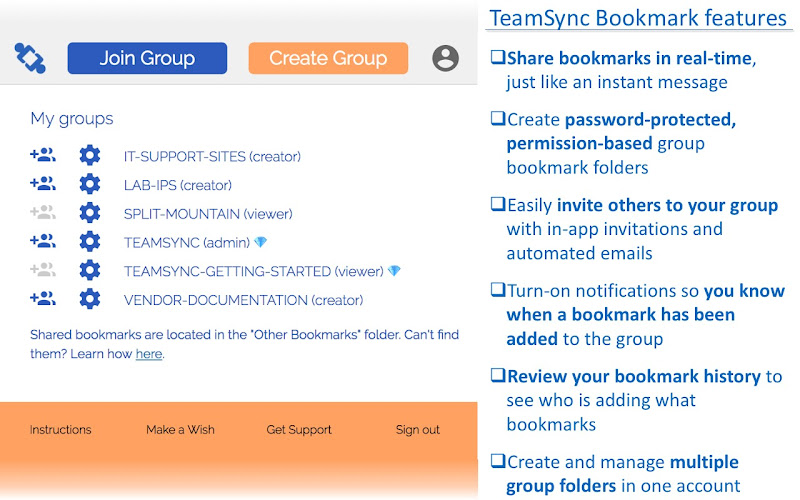Open the 'here' help link

(x=148, y=354)
